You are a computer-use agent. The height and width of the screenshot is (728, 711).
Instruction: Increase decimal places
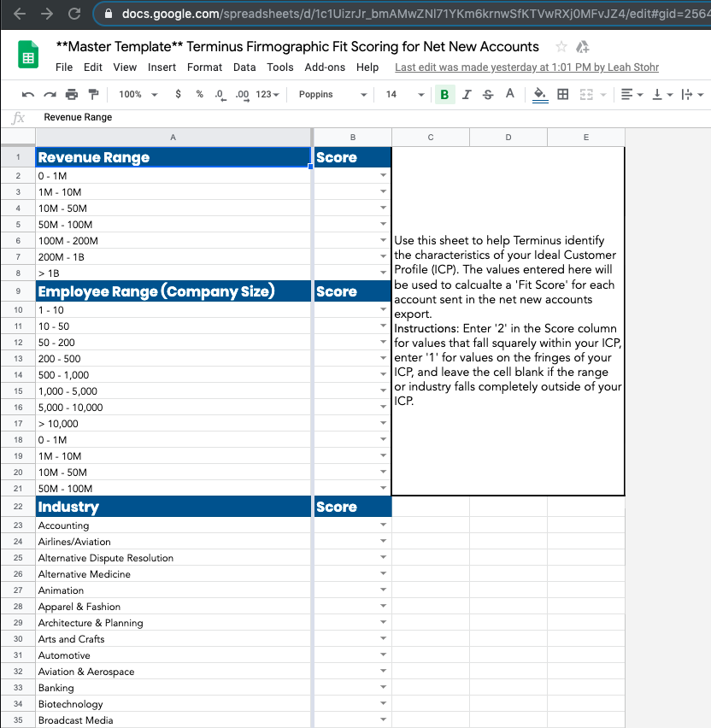click(x=242, y=95)
